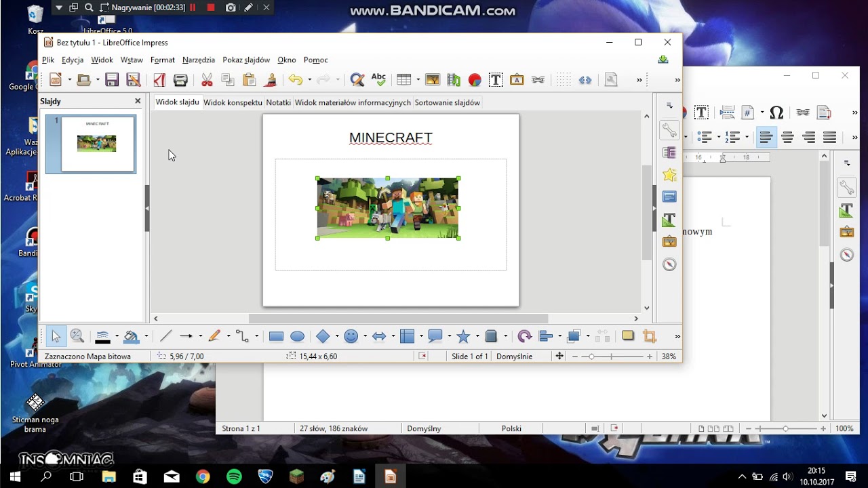Viewport: 868px width, 488px height.
Task: Activate the Select arrow tool
Action: (x=56, y=336)
